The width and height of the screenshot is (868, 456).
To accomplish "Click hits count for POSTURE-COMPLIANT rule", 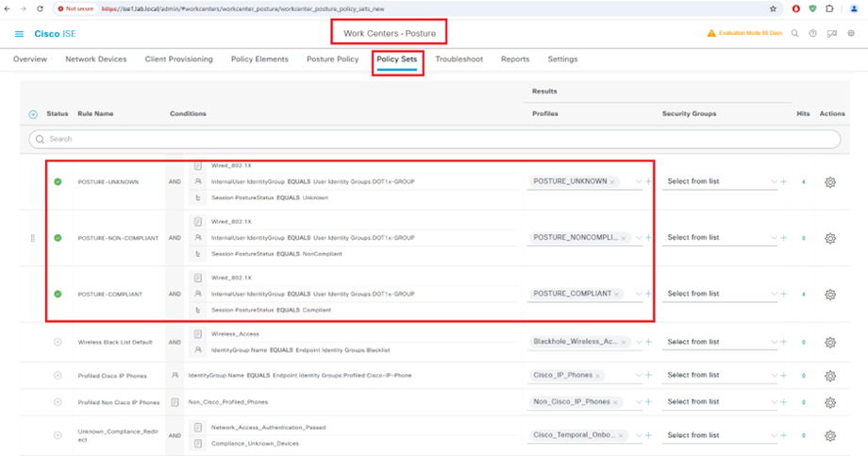I will [803, 295].
